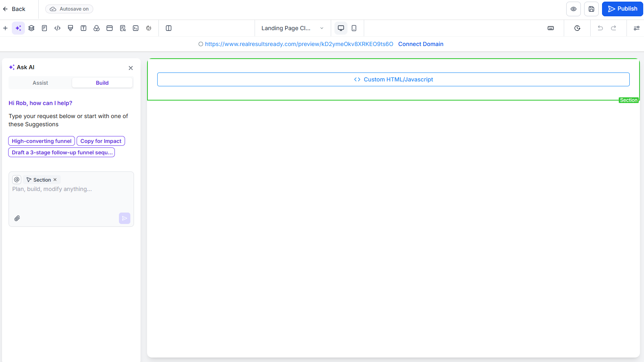
Task: Open the realresultsready preview URL
Action: (299, 44)
